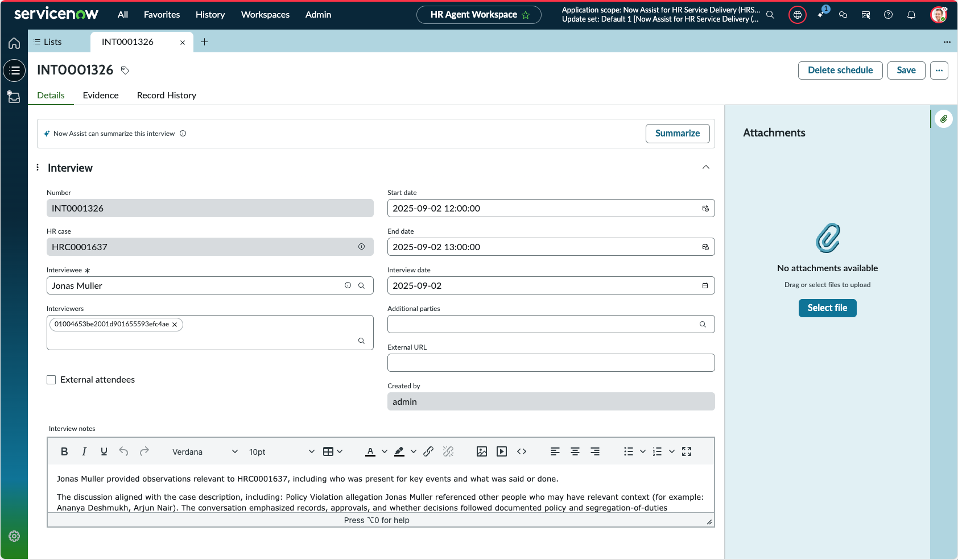958x560 pixels.
Task: Open the 10pt font size dropdown
Action: point(281,452)
